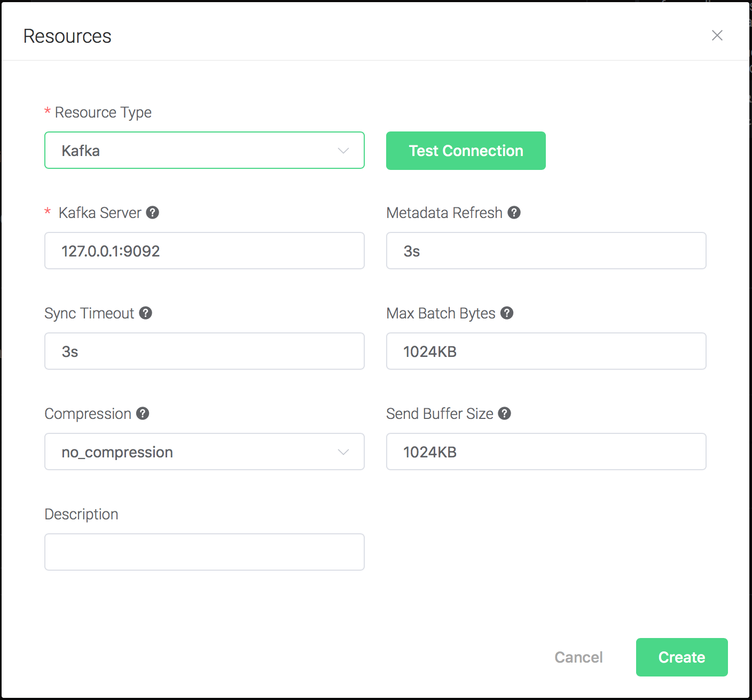The height and width of the screenshot is (700, 752).
Task: Click the Resource Type label
Action: pos(103,113)
